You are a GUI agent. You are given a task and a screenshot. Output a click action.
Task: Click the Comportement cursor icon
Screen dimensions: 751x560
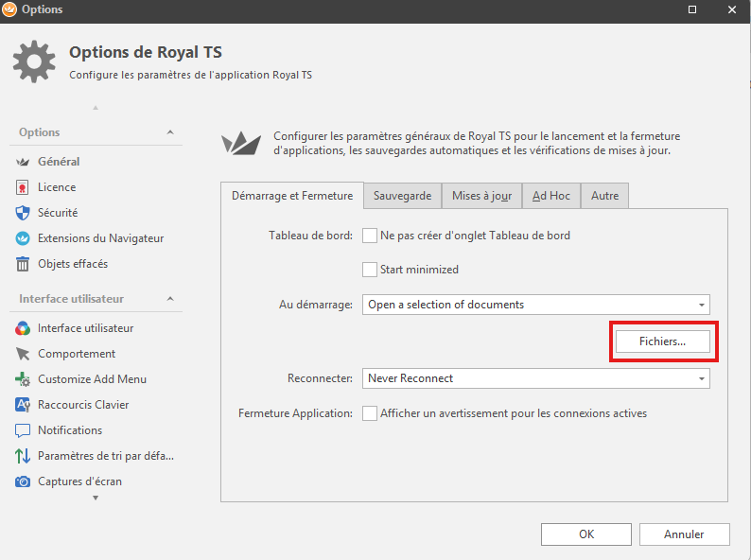point(23,354)
